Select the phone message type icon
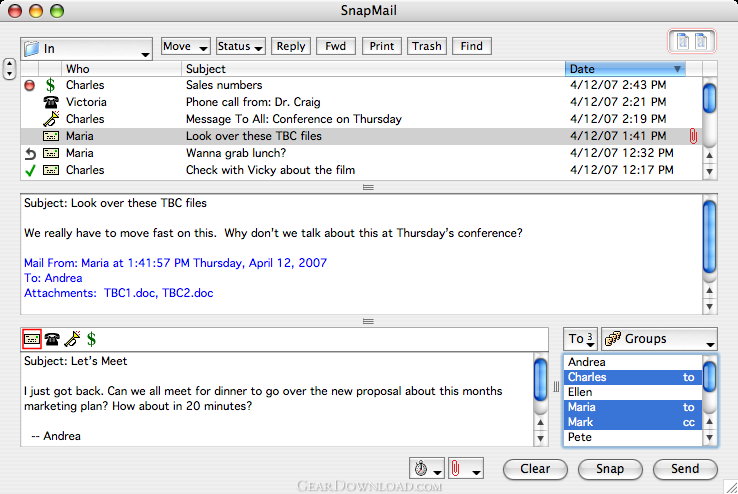This screenshot has height=494, width=738. pyautogui.click(x=52, y=339)
